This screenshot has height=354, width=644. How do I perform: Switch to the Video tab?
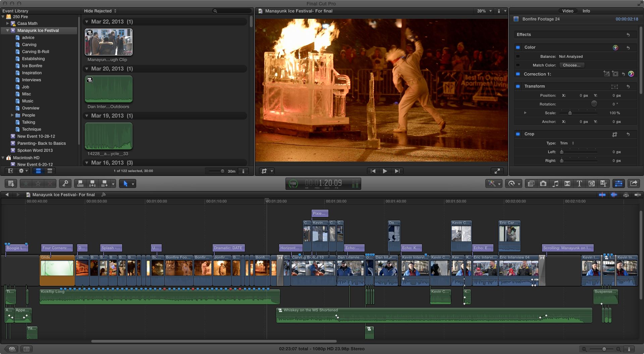568,11
